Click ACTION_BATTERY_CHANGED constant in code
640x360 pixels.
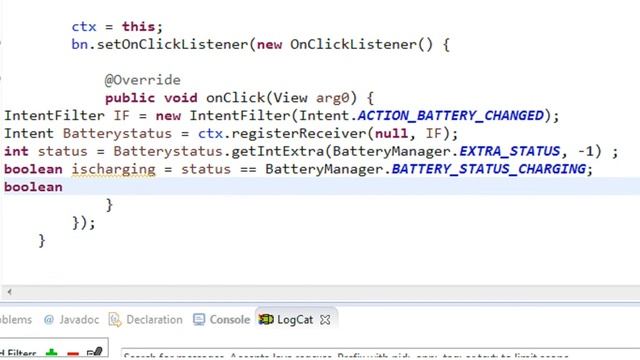tap(451, 116)
